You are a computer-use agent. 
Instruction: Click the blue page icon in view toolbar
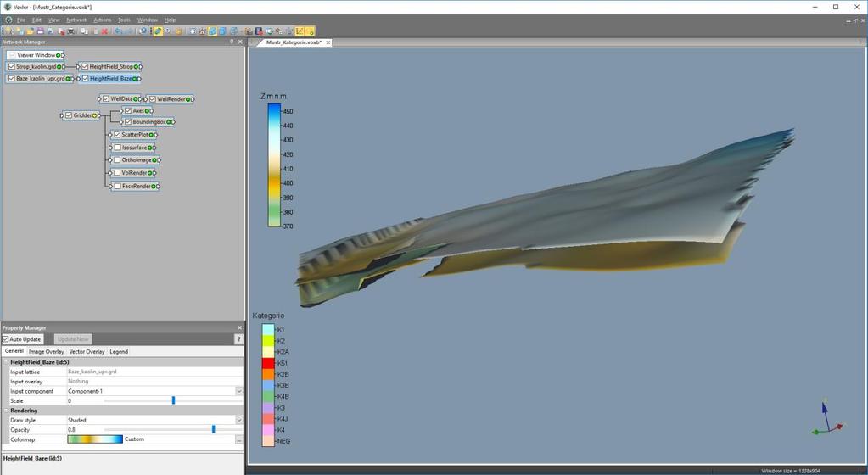tap(222, 31)
